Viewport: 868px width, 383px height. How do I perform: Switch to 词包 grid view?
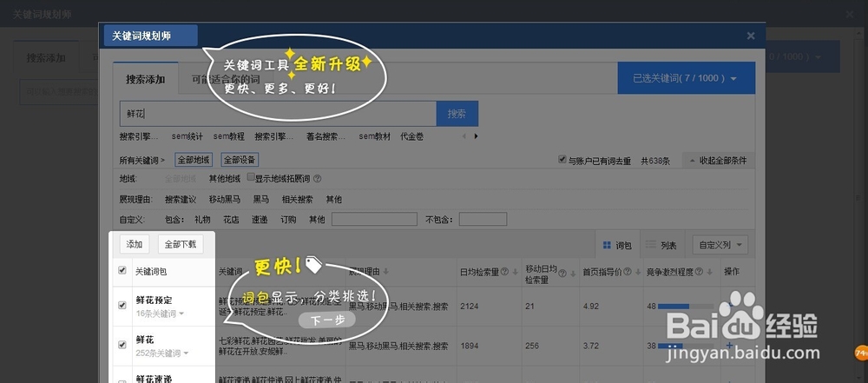617,245
